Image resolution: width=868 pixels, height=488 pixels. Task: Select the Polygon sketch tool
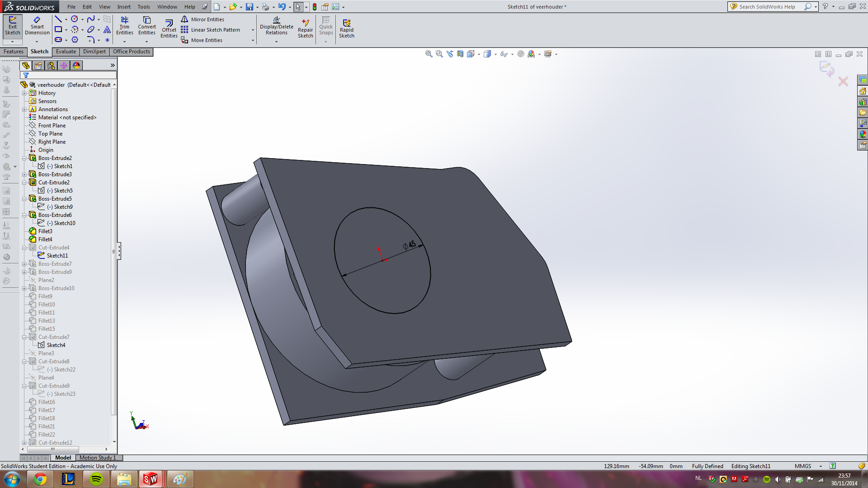coord(75,40)
